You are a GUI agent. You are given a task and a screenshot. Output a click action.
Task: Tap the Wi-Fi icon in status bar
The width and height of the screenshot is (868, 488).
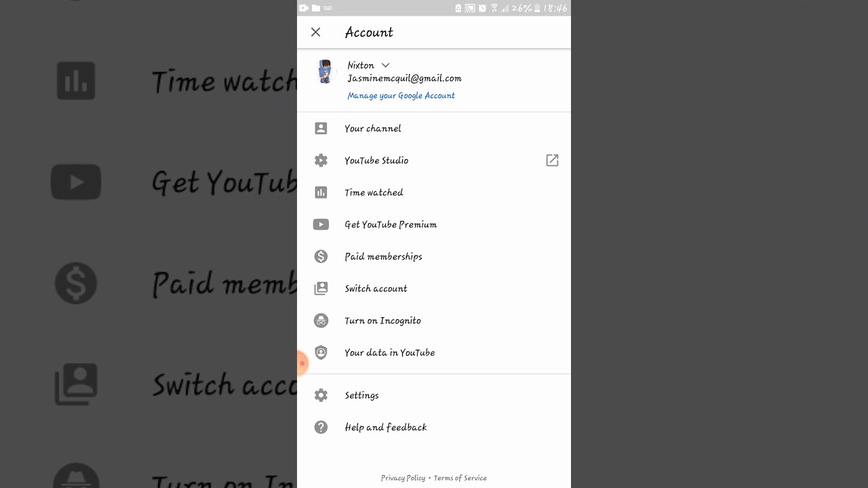pyautogui.click(x=494, y=8)
